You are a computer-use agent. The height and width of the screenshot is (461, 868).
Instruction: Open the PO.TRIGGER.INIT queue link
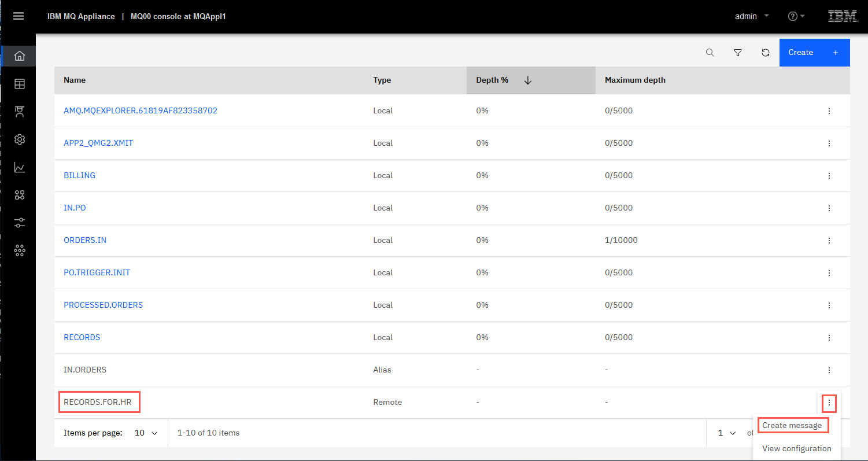tap(97, 272)
